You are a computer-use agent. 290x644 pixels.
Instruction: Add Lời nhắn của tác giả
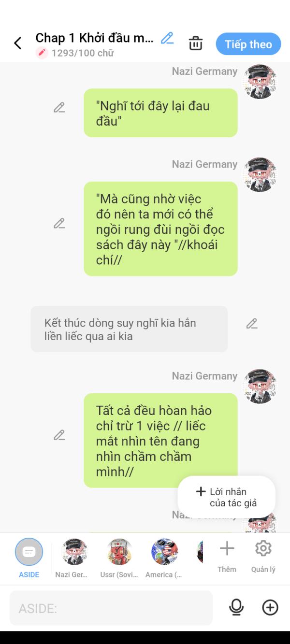[227, 497]
